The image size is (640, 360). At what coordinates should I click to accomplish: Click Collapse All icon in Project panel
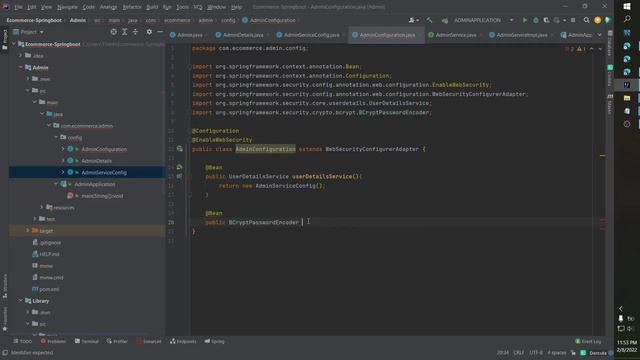click(x=136, y=32)
